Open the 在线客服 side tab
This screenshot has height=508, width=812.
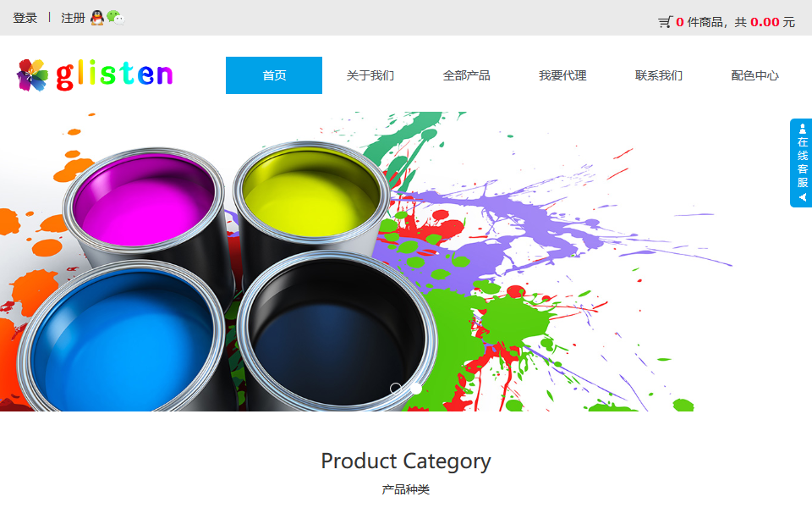801,163
